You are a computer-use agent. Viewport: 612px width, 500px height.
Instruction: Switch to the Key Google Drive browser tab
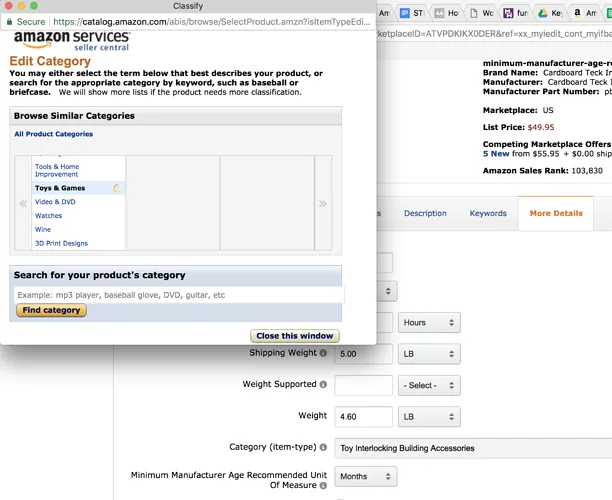(x=550, y=13)
